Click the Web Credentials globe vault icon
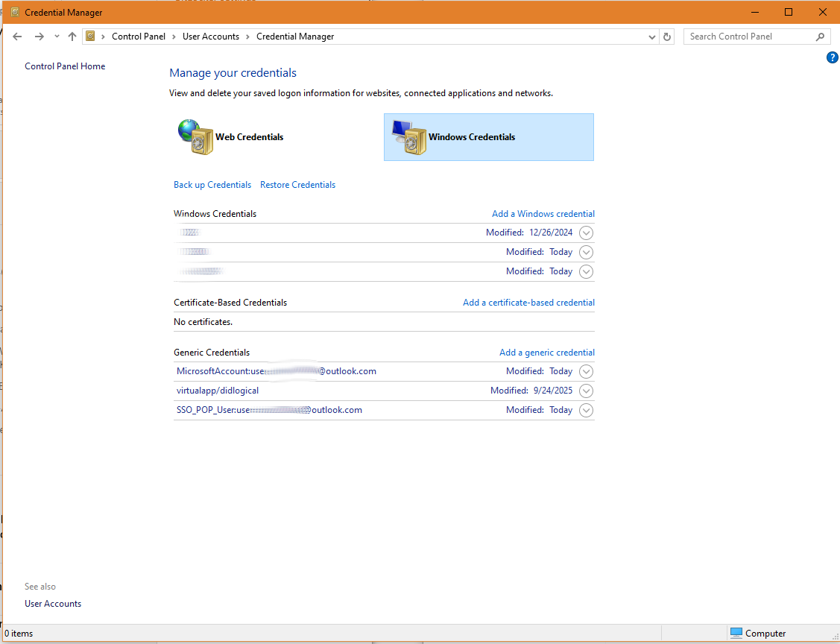This screenshot has width=840, height=644. [x=195, y=136]
